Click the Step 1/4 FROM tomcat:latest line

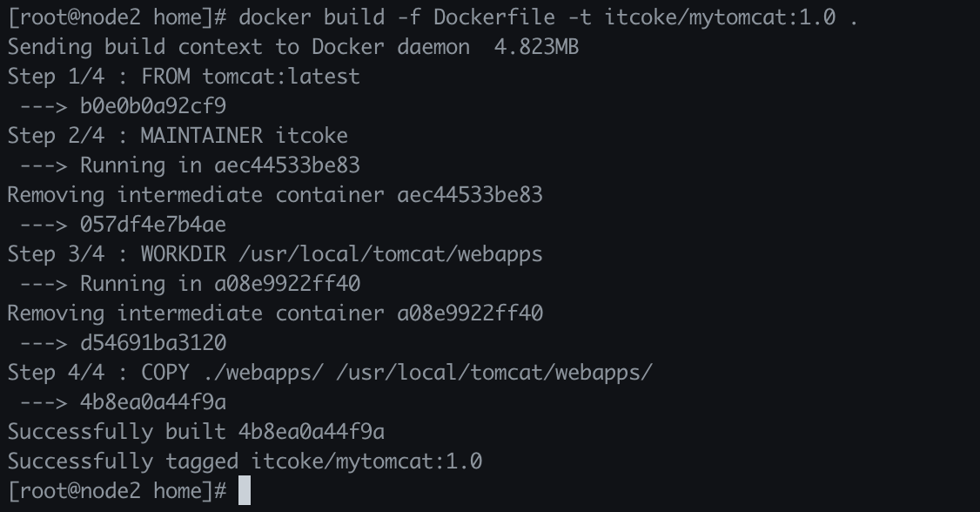point(184,77)
